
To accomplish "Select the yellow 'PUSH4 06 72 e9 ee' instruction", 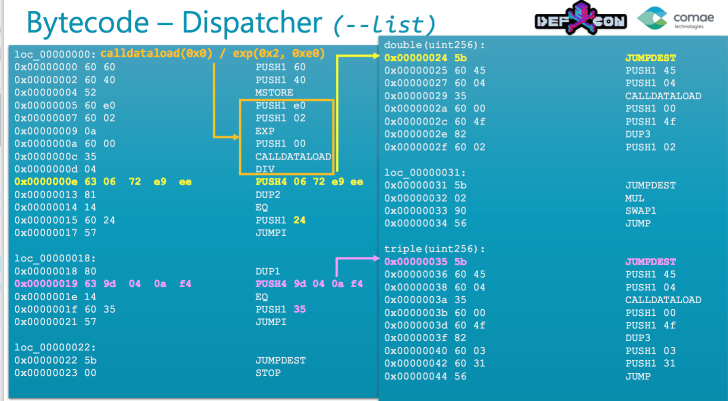I will click(309, 181).
